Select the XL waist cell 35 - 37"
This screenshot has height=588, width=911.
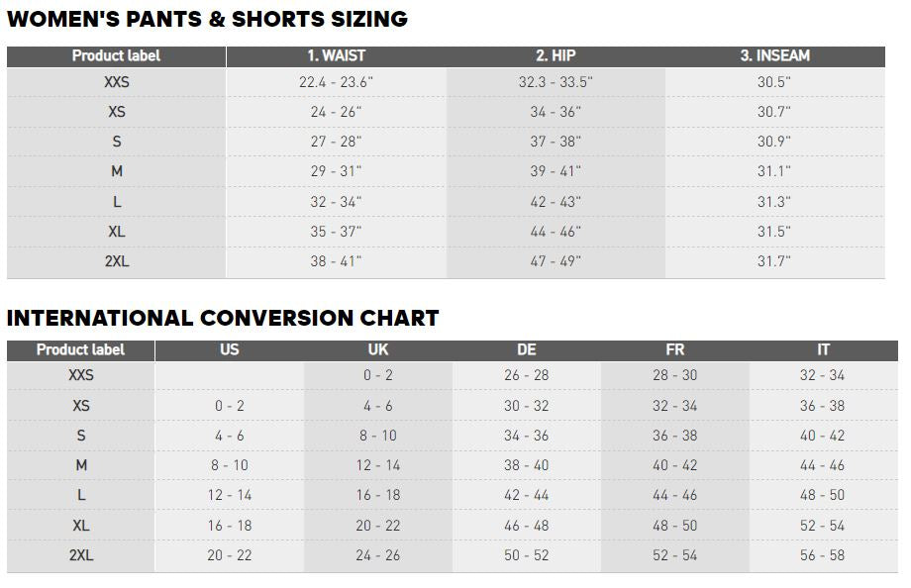coord(336,232)
